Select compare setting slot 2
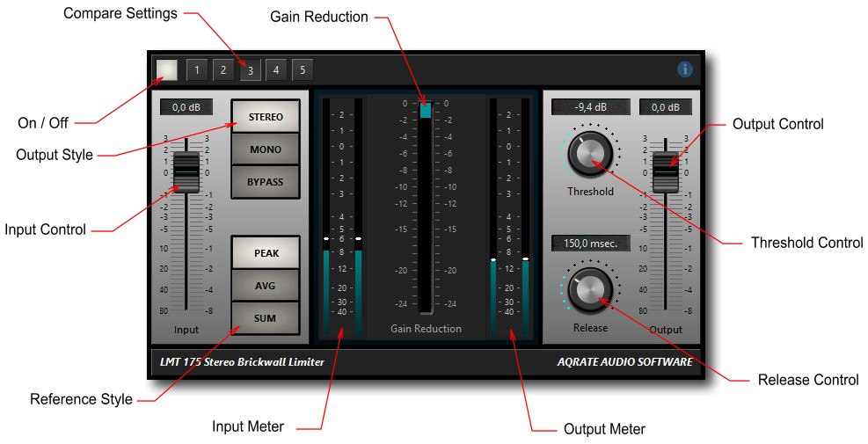 pos(223,69)
